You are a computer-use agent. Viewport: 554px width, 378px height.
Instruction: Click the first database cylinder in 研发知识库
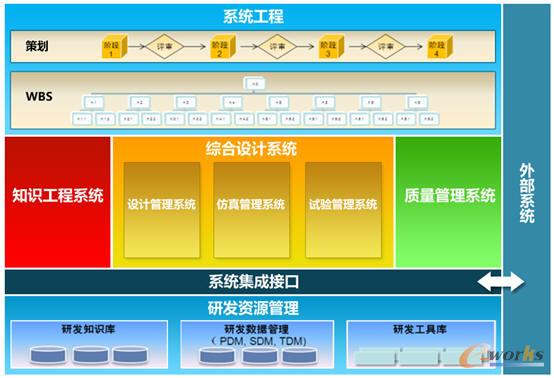tap(48, 355)
